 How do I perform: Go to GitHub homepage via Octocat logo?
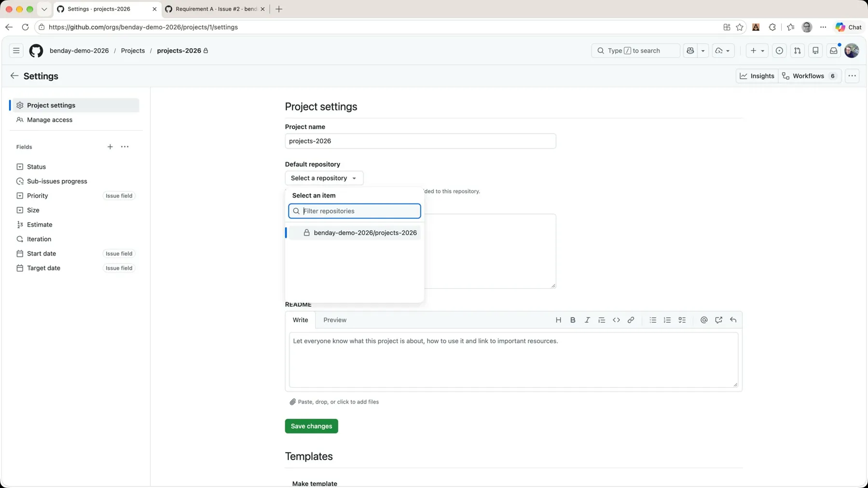36,51
